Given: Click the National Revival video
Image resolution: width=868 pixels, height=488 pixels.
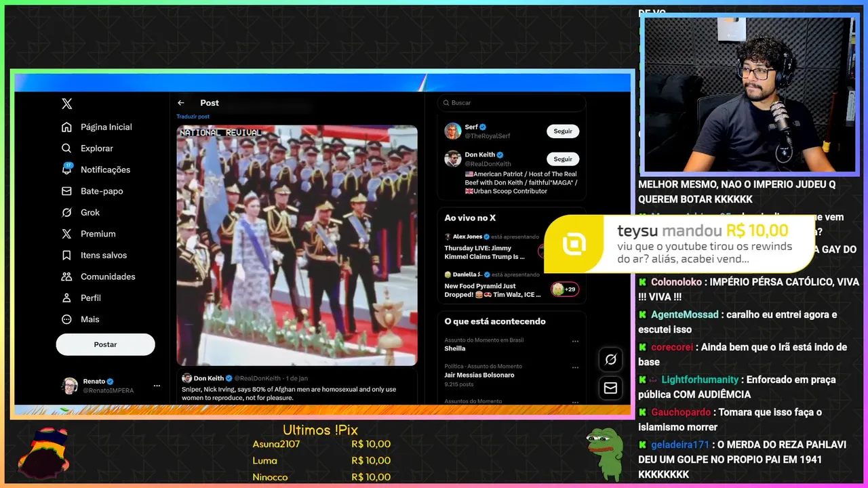Looking at the screenshot, I should [297, 245].
